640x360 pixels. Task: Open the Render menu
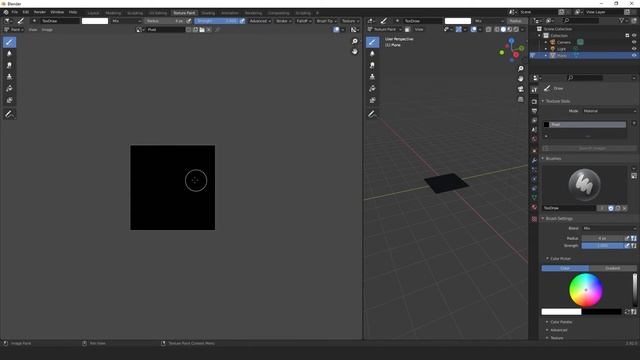(x=40, y=12)
